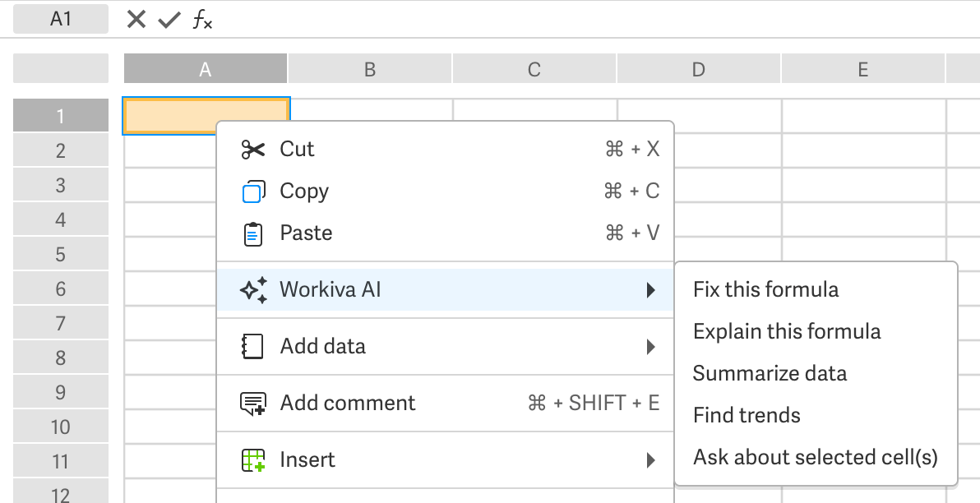Image resolution: width=980 pixels, height=503 pixels.
Task: Click the select-all corner box
Action: pos(61,68)
